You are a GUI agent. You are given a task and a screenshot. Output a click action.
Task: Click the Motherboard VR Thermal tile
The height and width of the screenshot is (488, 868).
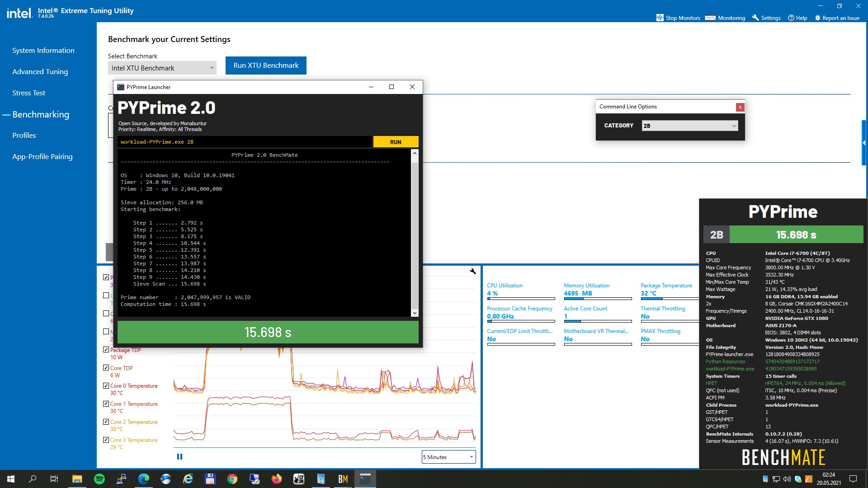tap(598, 337)
